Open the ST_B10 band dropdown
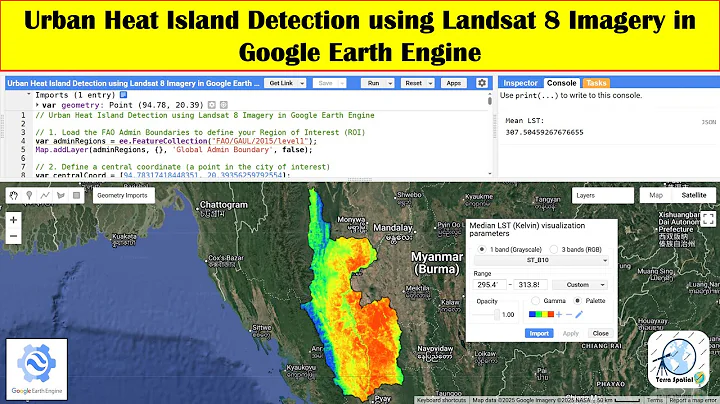Viewport: 720px width, 404px height. [541, 260]
